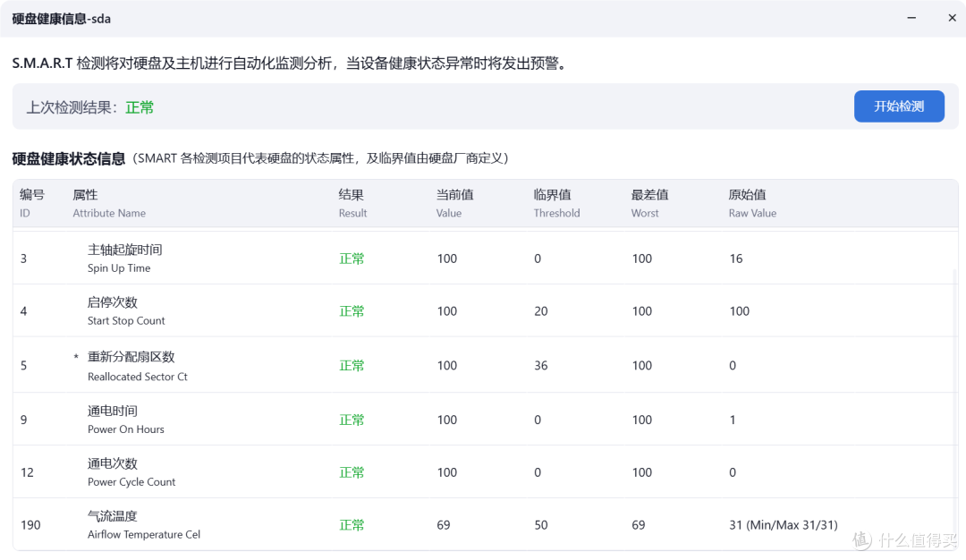Minimize the 硬盘健康信息 dialog

coord(911,18)
